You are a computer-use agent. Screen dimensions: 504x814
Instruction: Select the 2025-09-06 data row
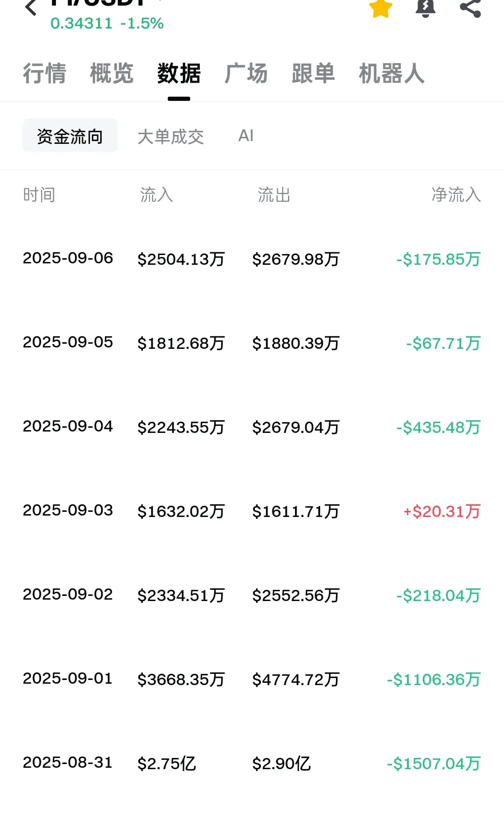252,259
